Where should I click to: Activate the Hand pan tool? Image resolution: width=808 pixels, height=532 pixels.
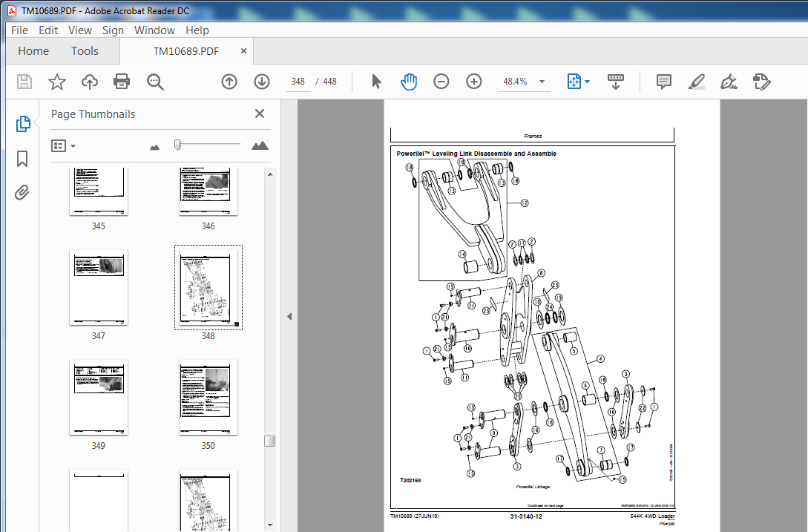pyautogui.click(x=409, y=82)
